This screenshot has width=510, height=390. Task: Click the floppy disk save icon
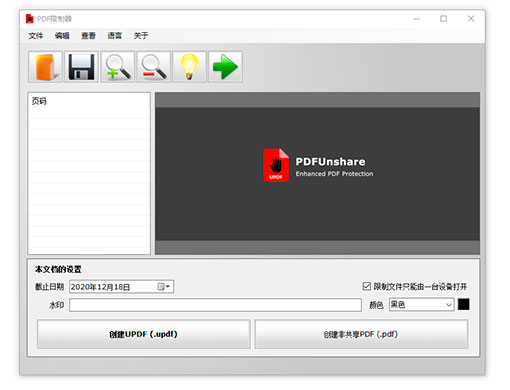pos(81,67)
